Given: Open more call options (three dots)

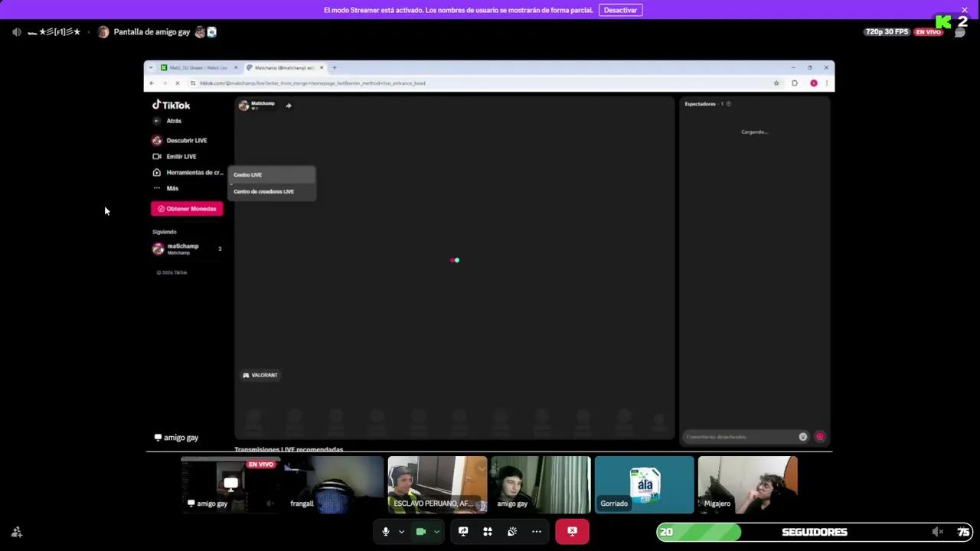Looking at the screenshot, I should [x=537, y=532].
